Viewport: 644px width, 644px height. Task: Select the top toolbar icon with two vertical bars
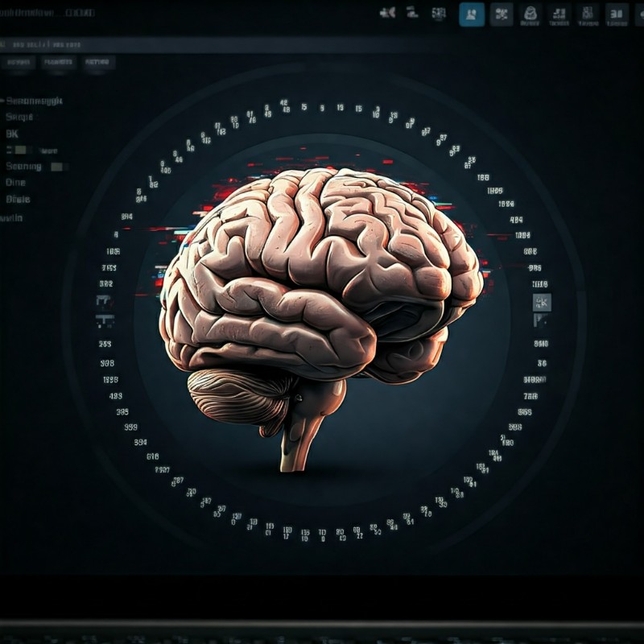coord(617,14)
